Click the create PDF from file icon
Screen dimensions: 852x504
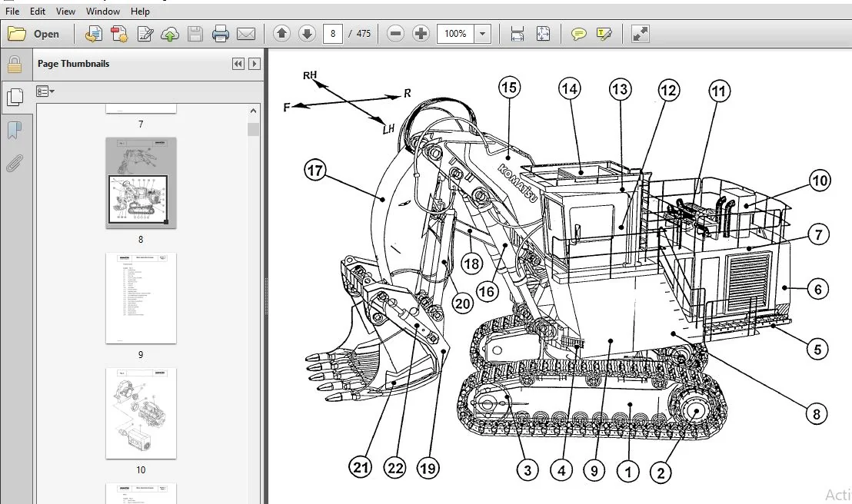click(x=94, y=34)
